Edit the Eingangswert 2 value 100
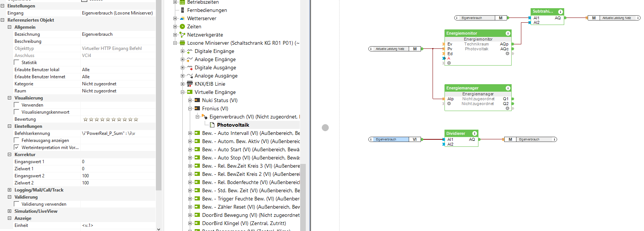This screenshot has width=644, height=231. 118,176
